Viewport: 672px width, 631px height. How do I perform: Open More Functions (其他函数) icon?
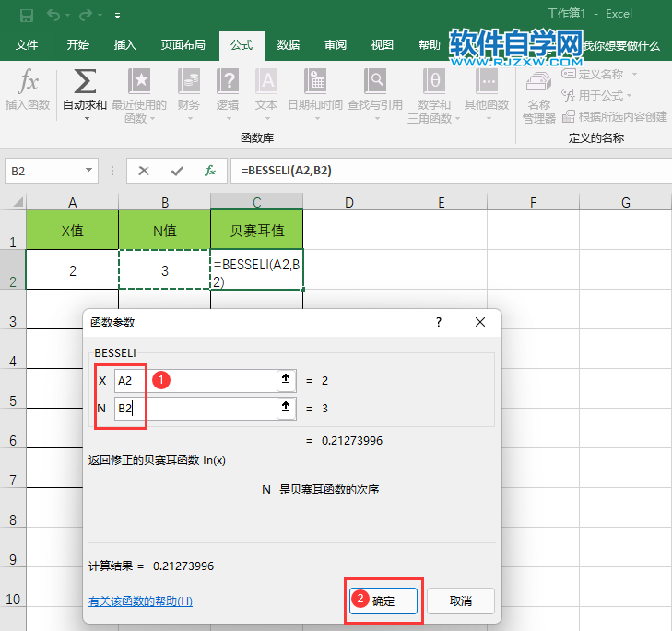(x=487, y=81)
